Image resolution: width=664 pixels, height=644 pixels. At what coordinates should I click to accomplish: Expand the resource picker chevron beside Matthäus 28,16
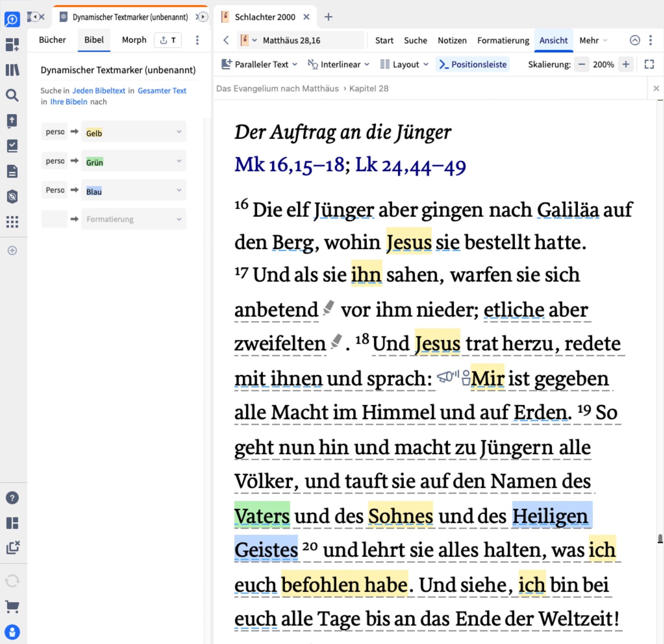tap(254, 40)
